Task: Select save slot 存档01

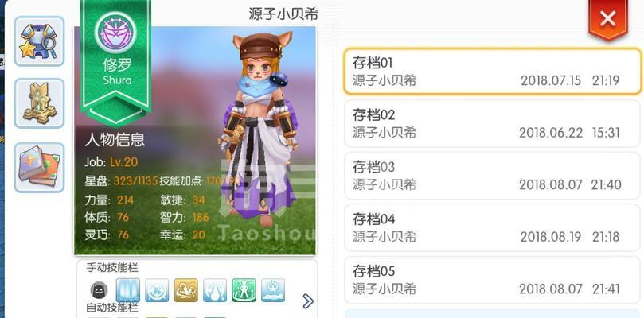Action: coord(493,72)
